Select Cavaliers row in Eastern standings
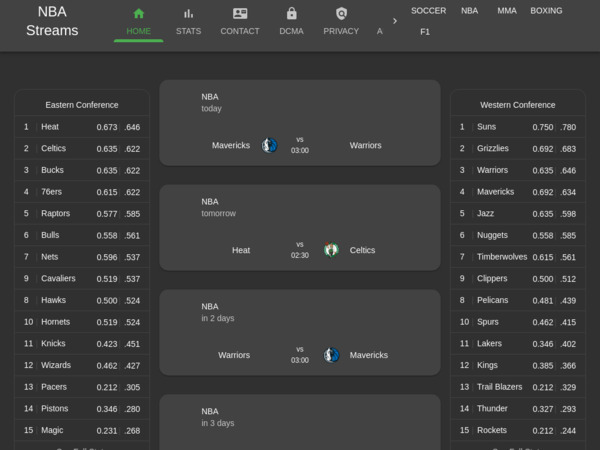Screen dimensions: 600x450 (x=82, y=279)
